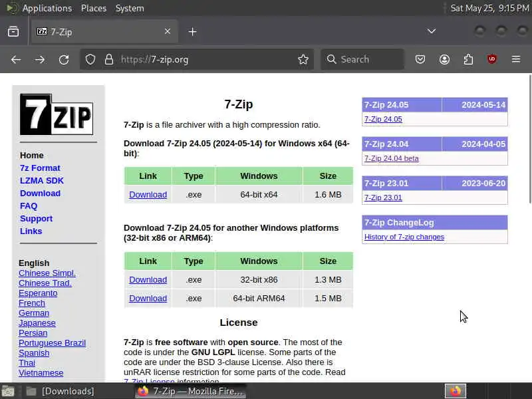This screenshot has height=399, width=532.
Task: Open the 7z Format sidebar link
Action: click(40, 168)
